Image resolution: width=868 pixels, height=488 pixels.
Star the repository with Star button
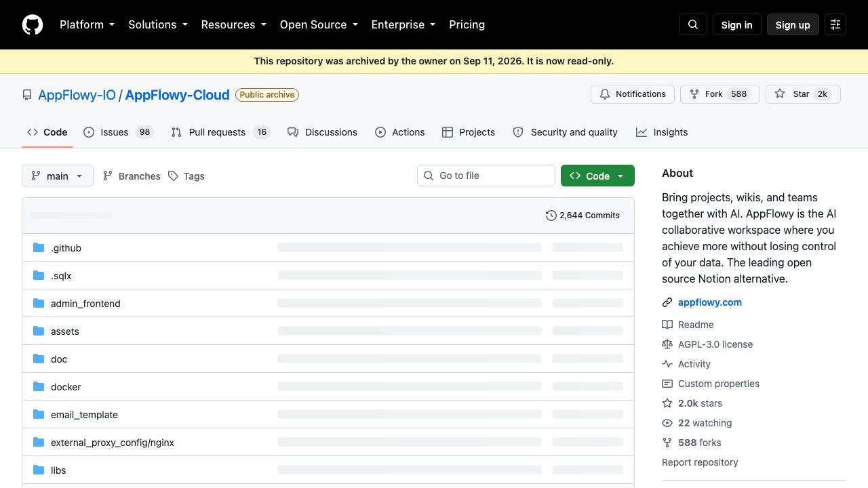point(803,94)
